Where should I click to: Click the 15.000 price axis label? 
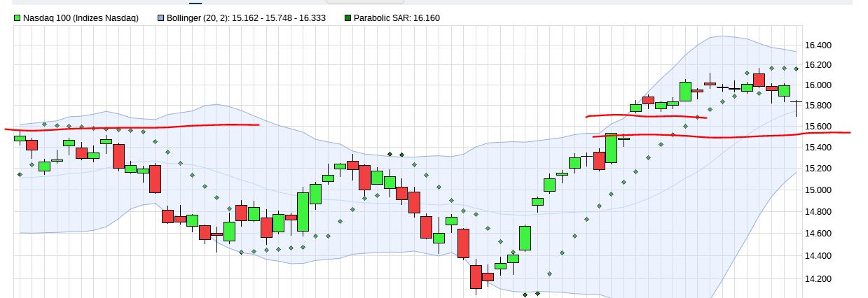coord(818,190)
